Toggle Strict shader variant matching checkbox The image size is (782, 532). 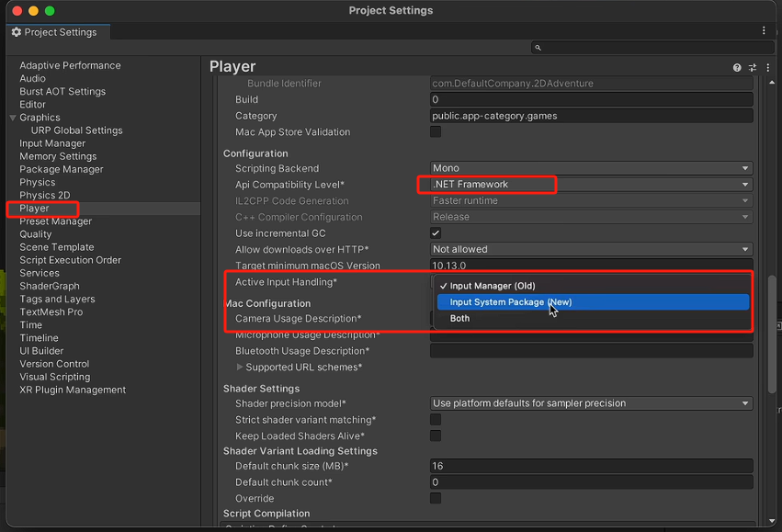point(436,419)
